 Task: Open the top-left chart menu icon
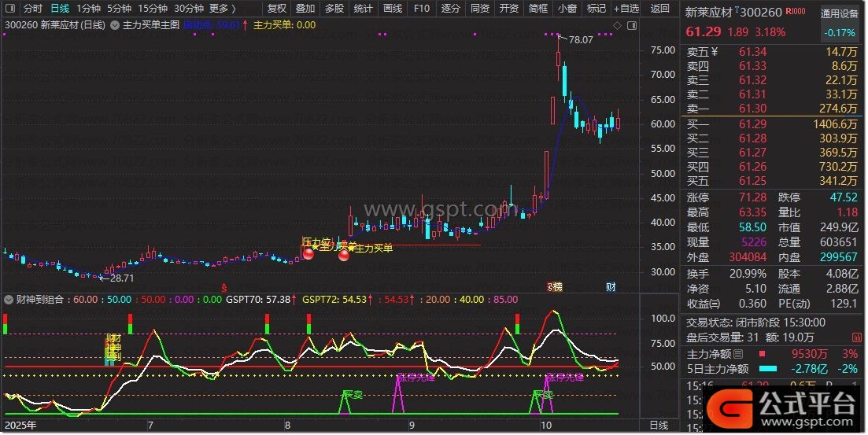9,9
